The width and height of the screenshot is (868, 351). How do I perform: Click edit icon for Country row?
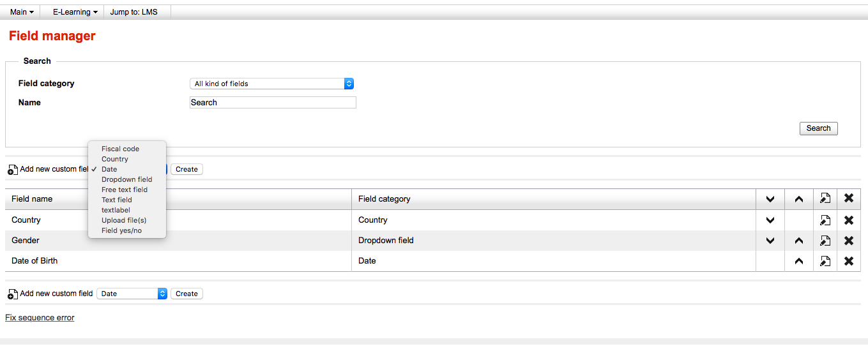[x=825, y=220]
